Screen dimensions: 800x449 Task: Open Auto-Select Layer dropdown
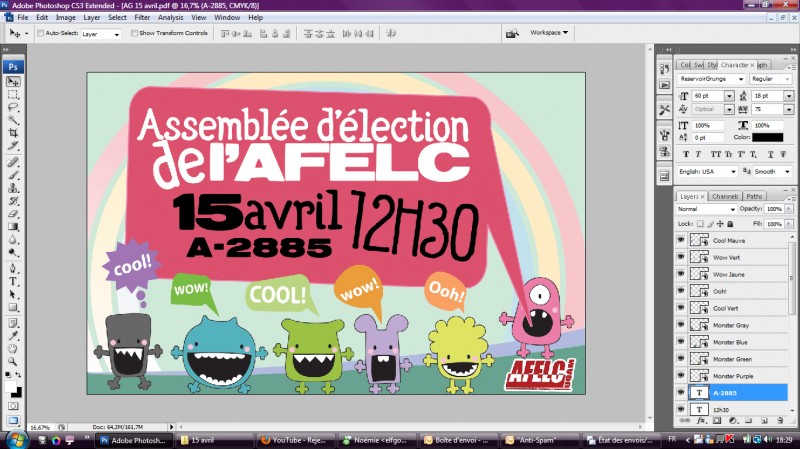pos(101,34)
